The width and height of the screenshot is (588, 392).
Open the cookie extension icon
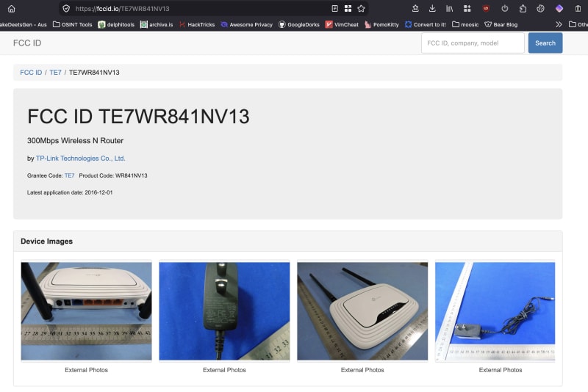coord(540,8)
